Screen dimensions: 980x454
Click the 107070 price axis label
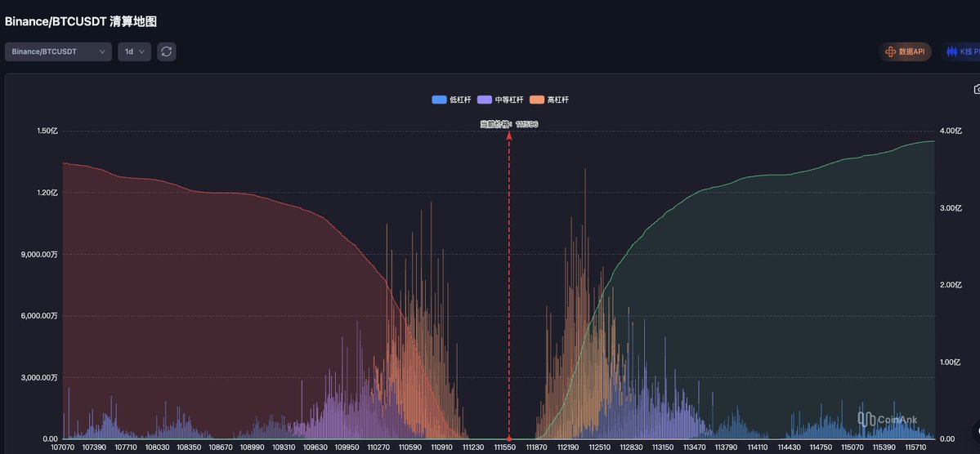pyautogui.click(x=62, y=447)
